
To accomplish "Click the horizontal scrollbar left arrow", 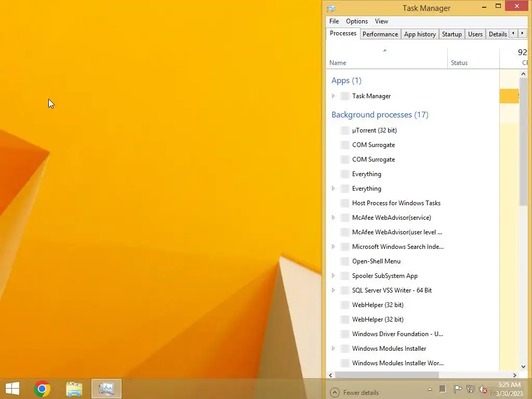I will 330,375.
